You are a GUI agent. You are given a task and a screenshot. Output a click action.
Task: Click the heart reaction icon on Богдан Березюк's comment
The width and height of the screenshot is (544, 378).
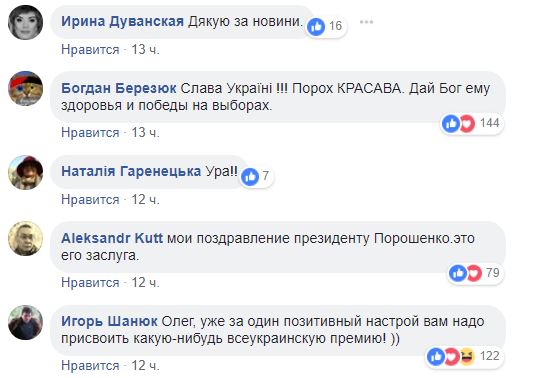pos(467,123)
